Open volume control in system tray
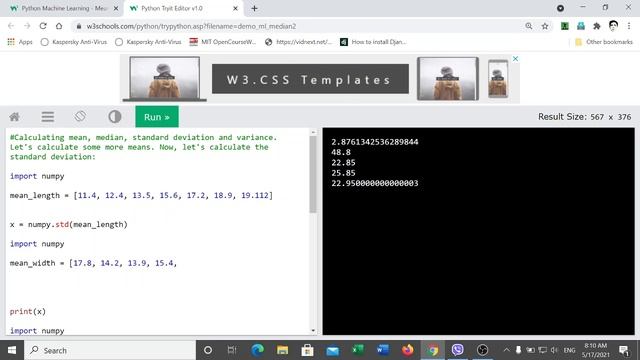 [x=554, y=350]
